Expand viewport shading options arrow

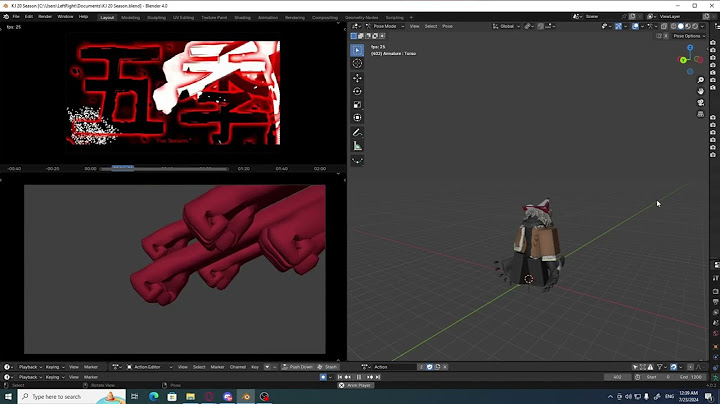(702, 26)
